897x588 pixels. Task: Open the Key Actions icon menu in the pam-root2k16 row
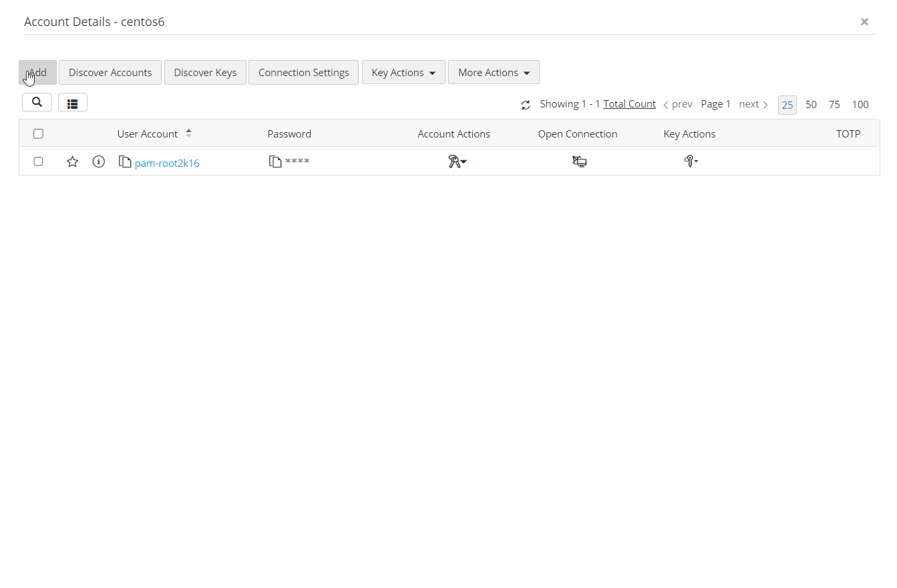pos(691,162)
